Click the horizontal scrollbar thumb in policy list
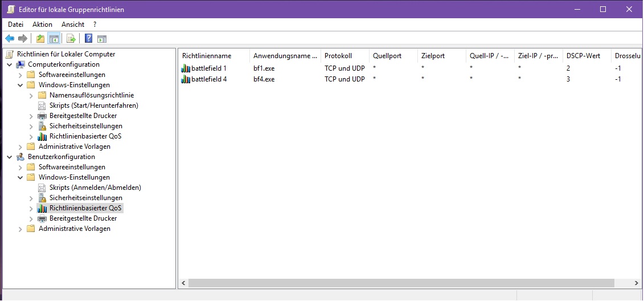Screen dimensions: 644x301 (x=401, y=283)
